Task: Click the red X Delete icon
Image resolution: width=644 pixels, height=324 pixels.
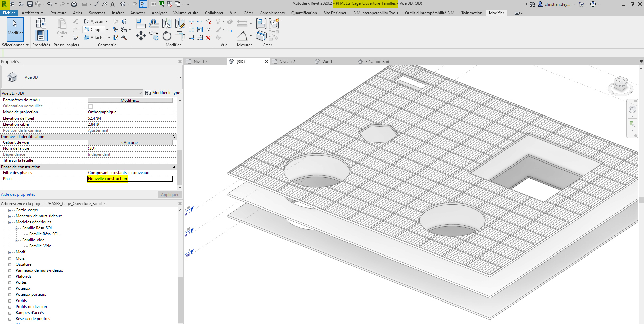Action: pos(208,38)
